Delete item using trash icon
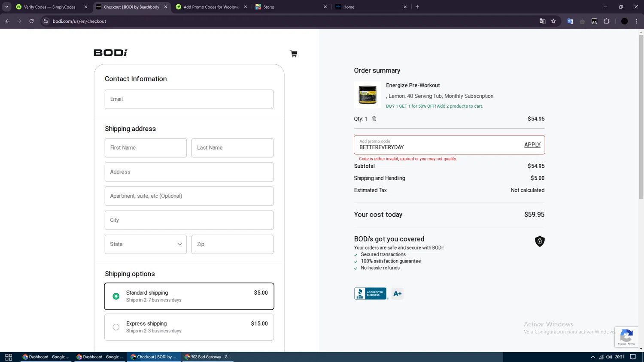This screenshot has width=644, height=362. [374, 119]
